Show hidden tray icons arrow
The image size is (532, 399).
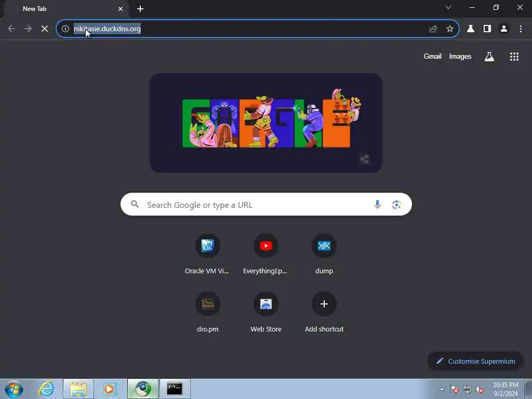[x=442, y=389]
